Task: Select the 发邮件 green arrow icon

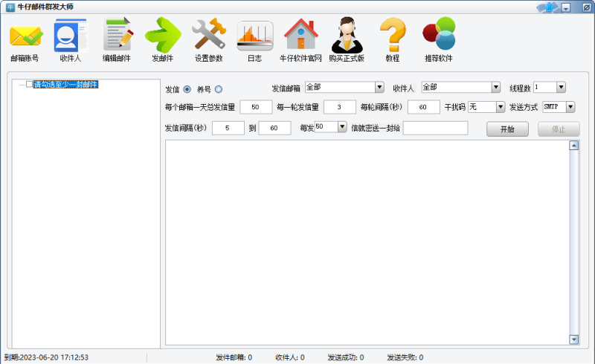Action: tap(163, 36)
